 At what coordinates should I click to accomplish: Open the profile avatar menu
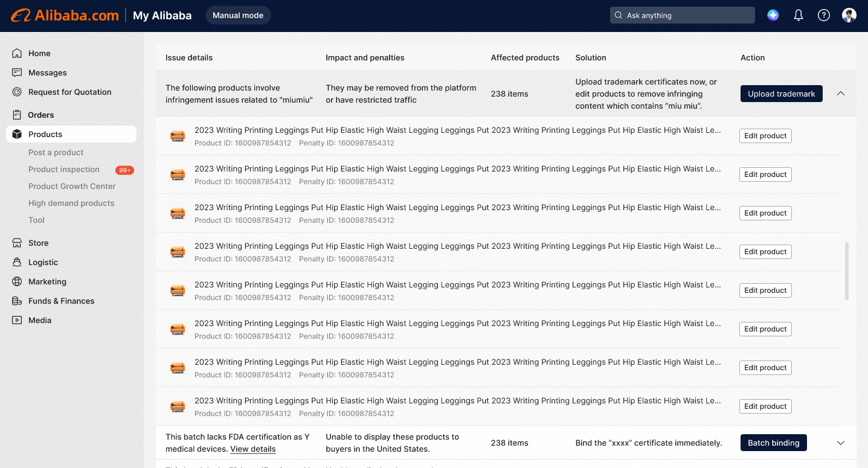(849, 15)
